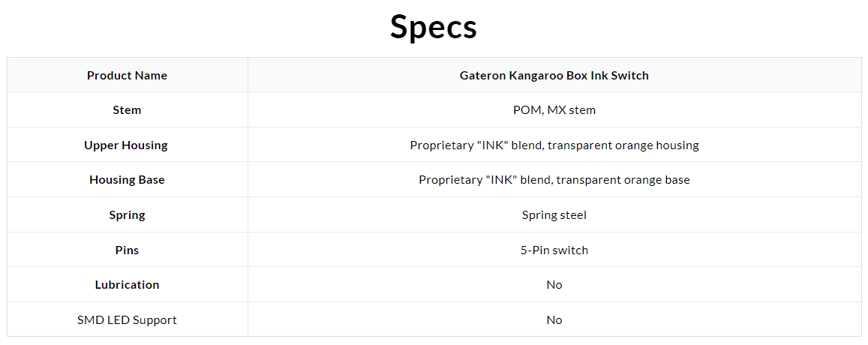Select the SMD LED Support label
868x345 pixels.
[x=128, y=319]
